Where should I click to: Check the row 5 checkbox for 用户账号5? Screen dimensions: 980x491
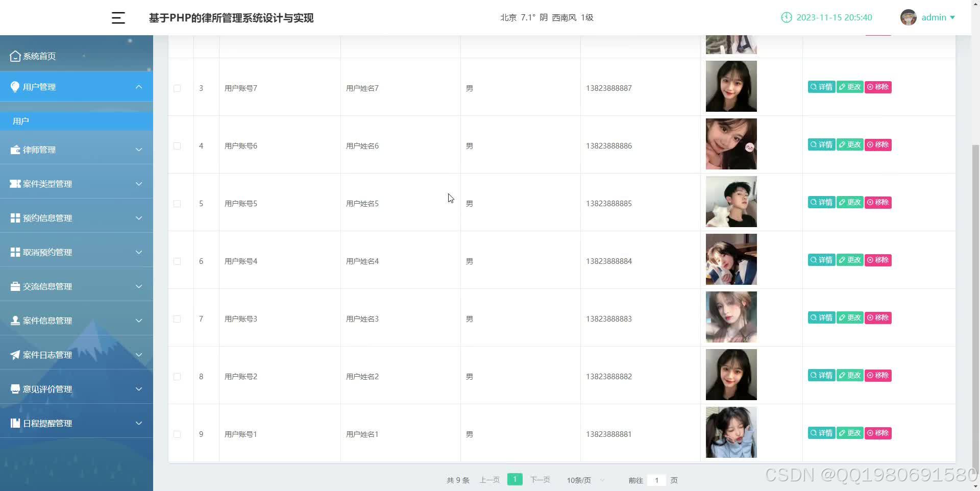point(177,204)
